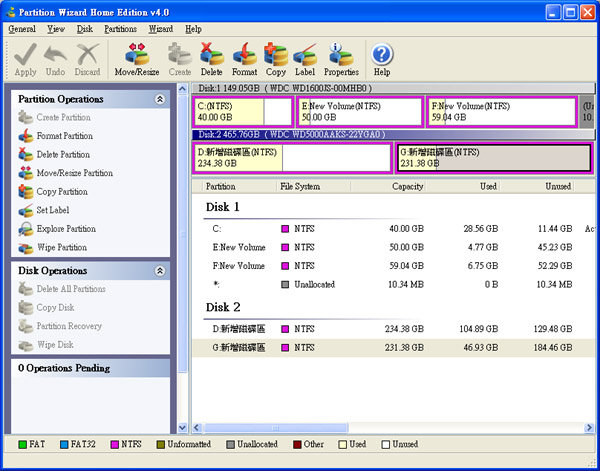Select the E:New Volume row in list
The width and height of the screenshot is (600, 471).
[393, 248]
